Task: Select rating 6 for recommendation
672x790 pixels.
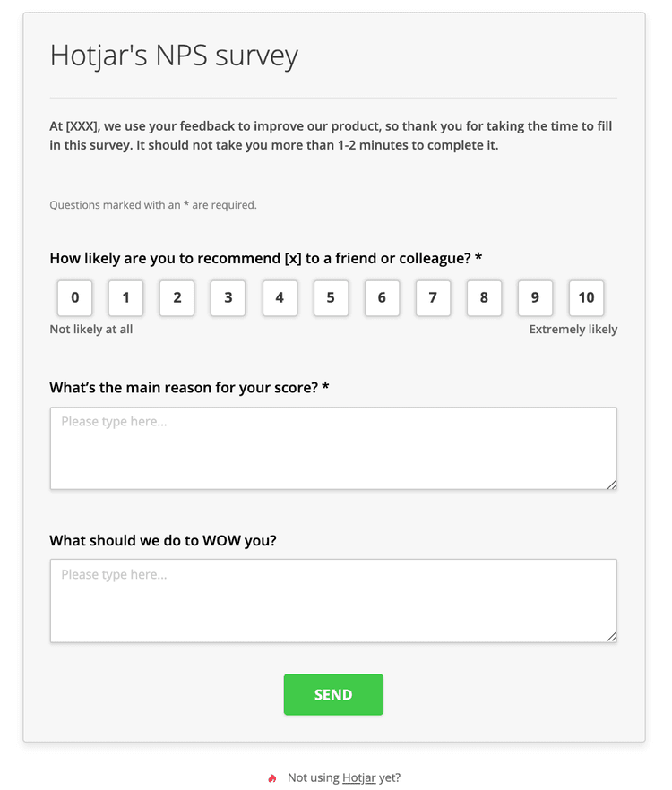Action: pyautogui.click(x=382, y=297)
